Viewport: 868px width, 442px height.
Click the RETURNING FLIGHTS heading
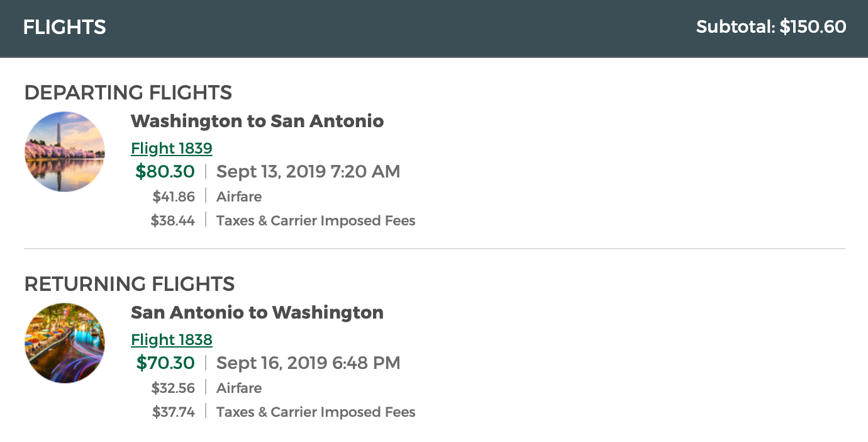[x=130, y=284]
